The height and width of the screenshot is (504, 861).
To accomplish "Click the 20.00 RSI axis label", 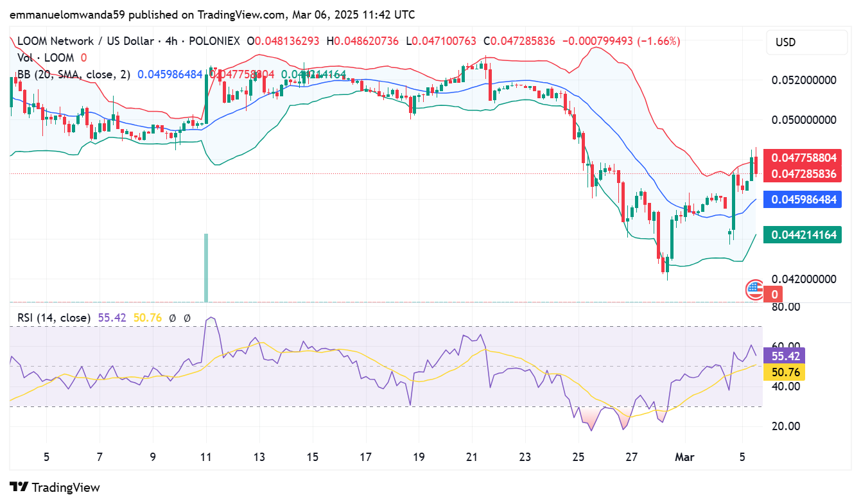I will tap(786, 426).
